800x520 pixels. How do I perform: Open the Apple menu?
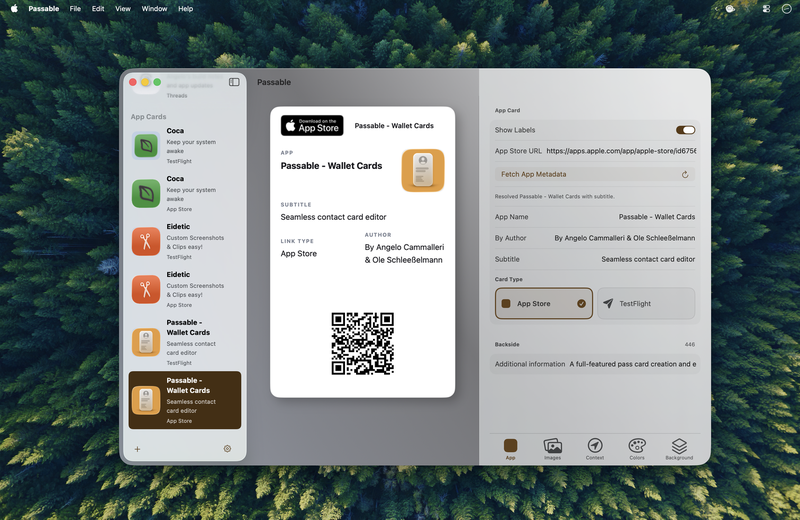click(x=14, y=9)
